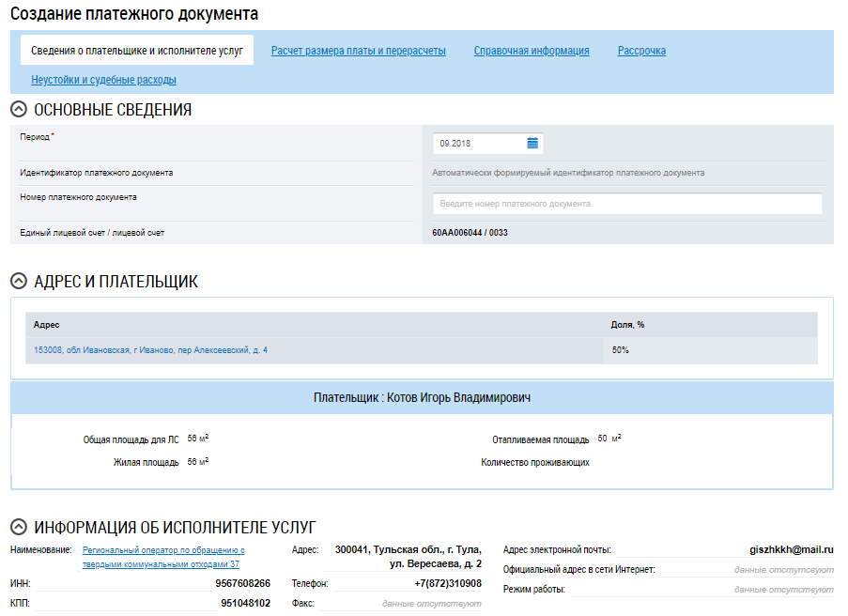Collapse the АДРЕС И ПЛАТЕЛЬЩИК section chevron
This screenshot has height=616, width=848.
point(18,282)
